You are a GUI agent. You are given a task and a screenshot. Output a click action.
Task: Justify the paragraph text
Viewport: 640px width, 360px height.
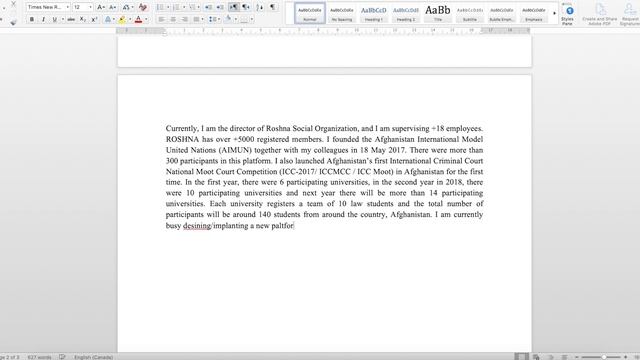point(196,20)
